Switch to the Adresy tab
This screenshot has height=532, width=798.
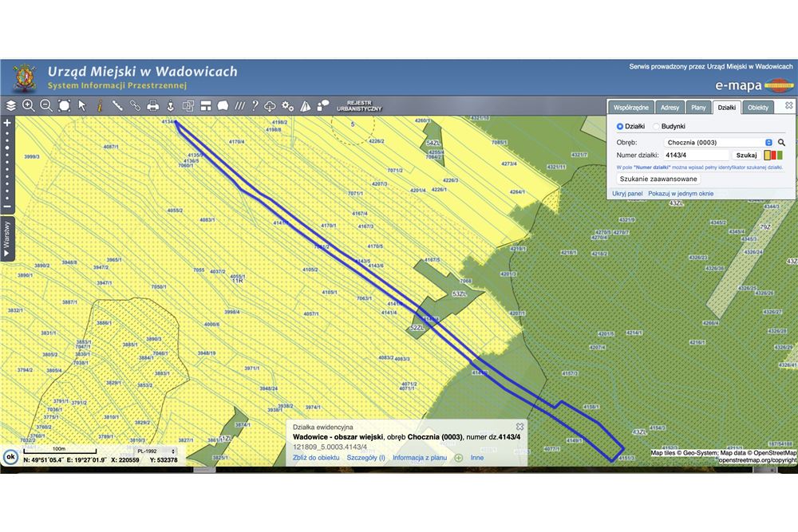point(670,107)
